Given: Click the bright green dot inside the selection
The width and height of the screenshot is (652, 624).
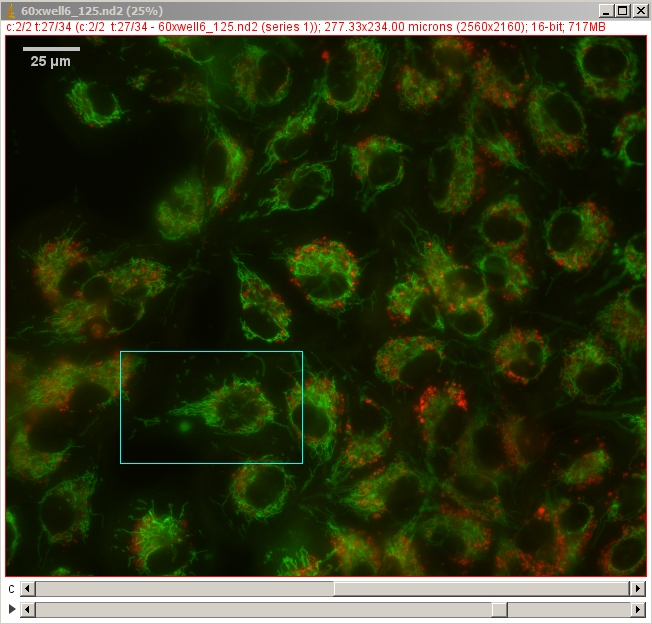Looking at the screenshot, I should 185,427.
